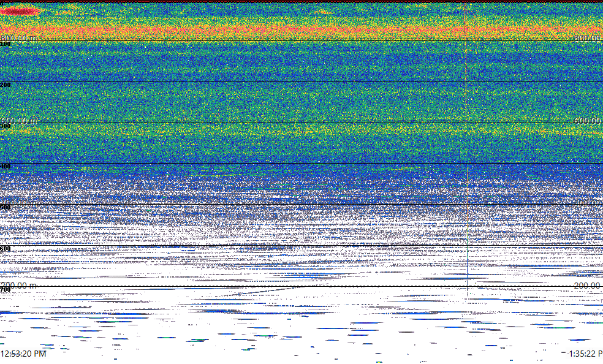Select the "600.00 m" range label at left
The image size is (603, 364).
(18, 120)
